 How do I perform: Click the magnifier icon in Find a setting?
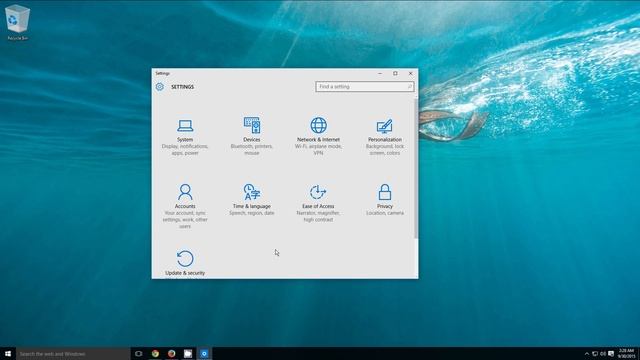coord(409,87)
